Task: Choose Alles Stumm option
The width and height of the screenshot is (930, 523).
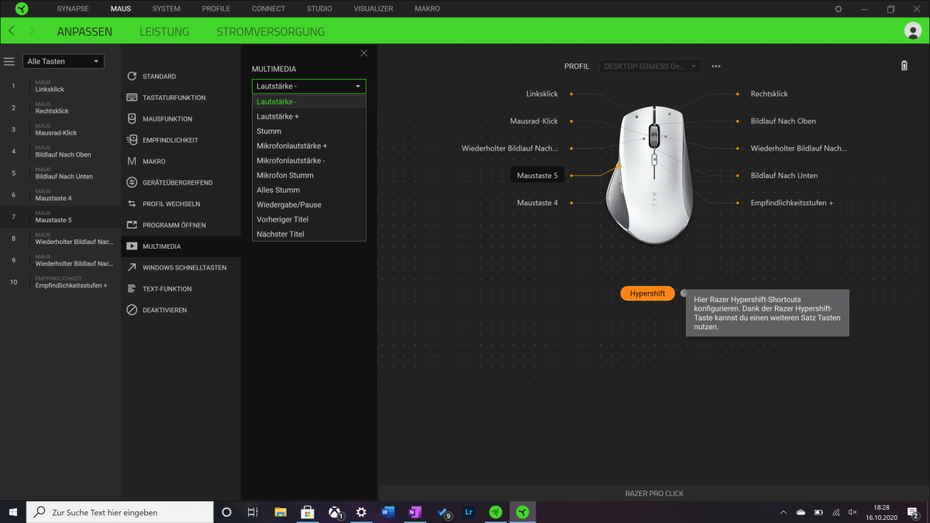Action: click(x=308, y=190)
